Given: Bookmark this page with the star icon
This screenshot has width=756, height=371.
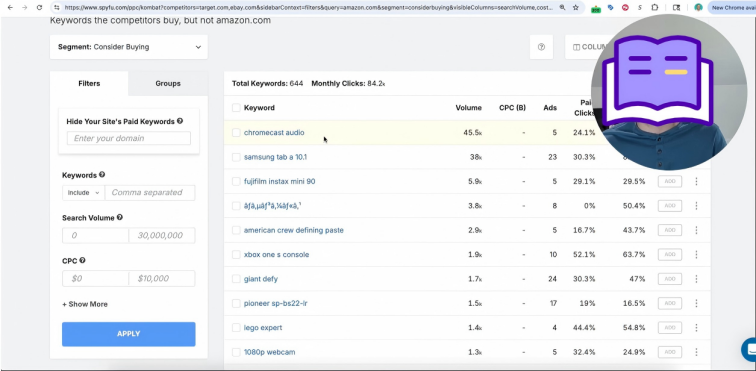Looking at the screenshot, I should 576,8.
